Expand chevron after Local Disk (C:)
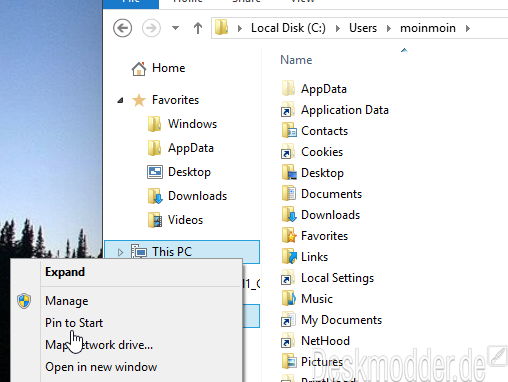 point(338,29)
